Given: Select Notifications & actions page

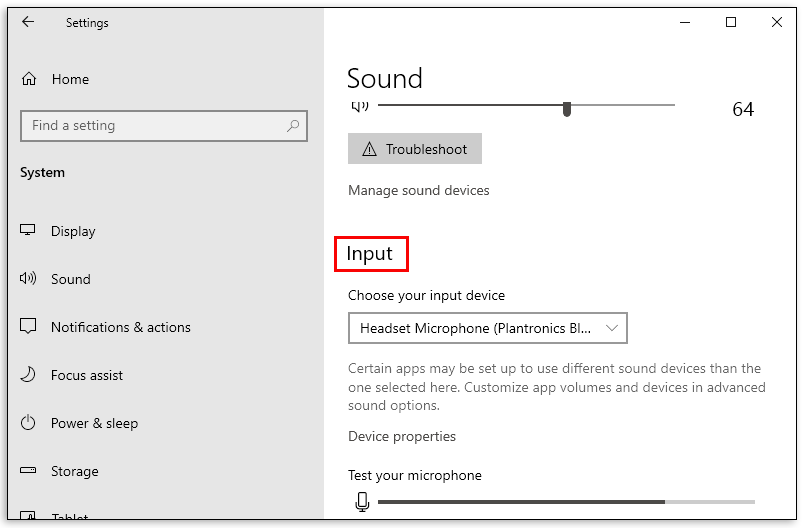Looking at the screenshot, I should point(121,327).
